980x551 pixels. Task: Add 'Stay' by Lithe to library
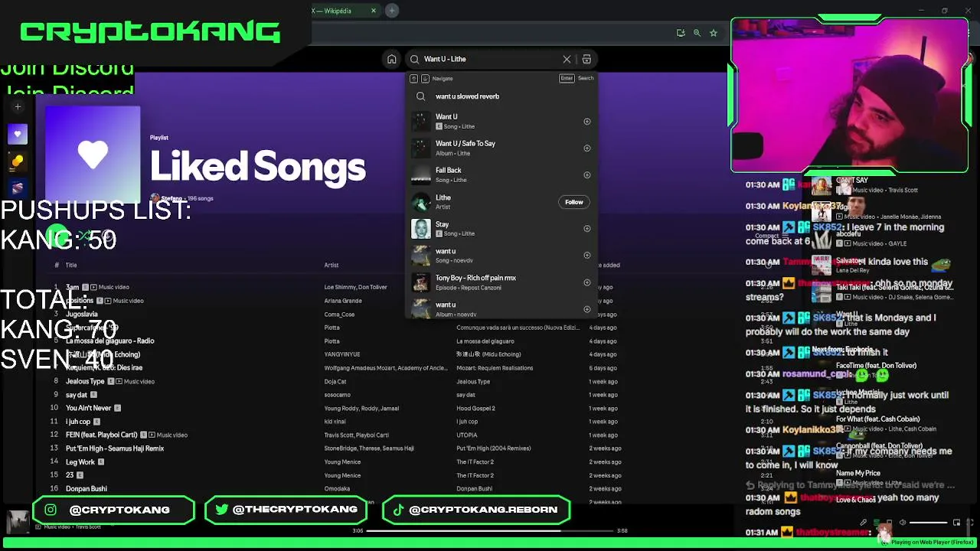[587, 229]
